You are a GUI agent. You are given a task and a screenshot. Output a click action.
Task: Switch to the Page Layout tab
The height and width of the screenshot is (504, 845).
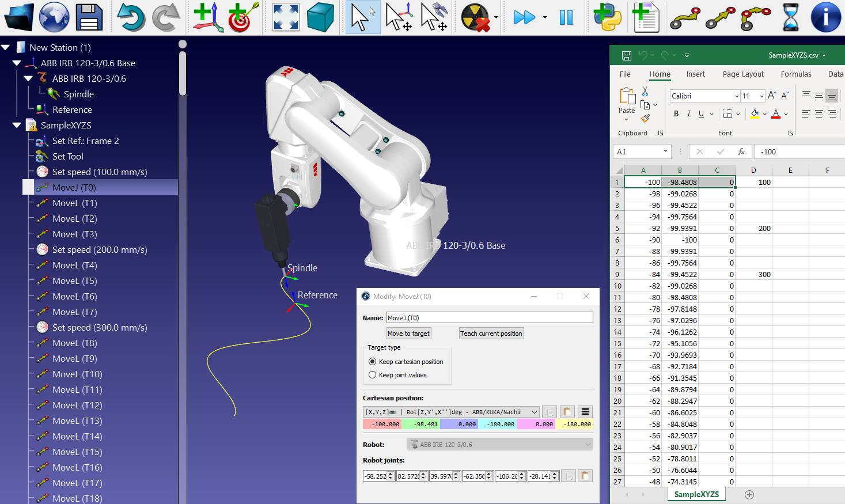pyautogui.click(x=742, y=74)
